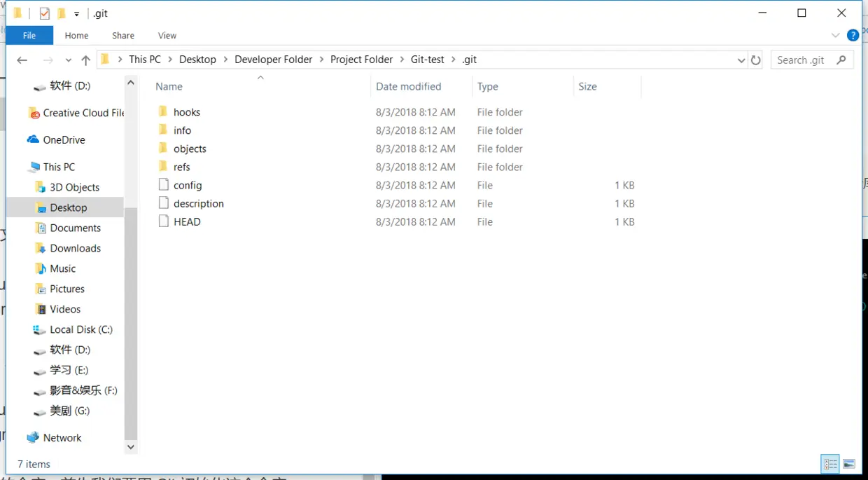The width and height of the screenshot is (868, 480).
Task: Click New Folder quick access icon
Action: coord(61,13)
